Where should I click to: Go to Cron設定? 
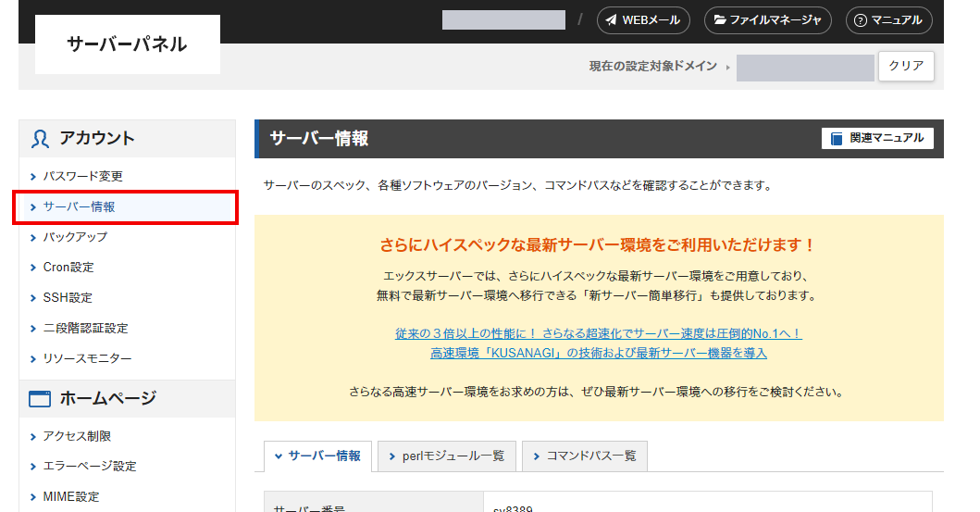(x=68, y=268)
